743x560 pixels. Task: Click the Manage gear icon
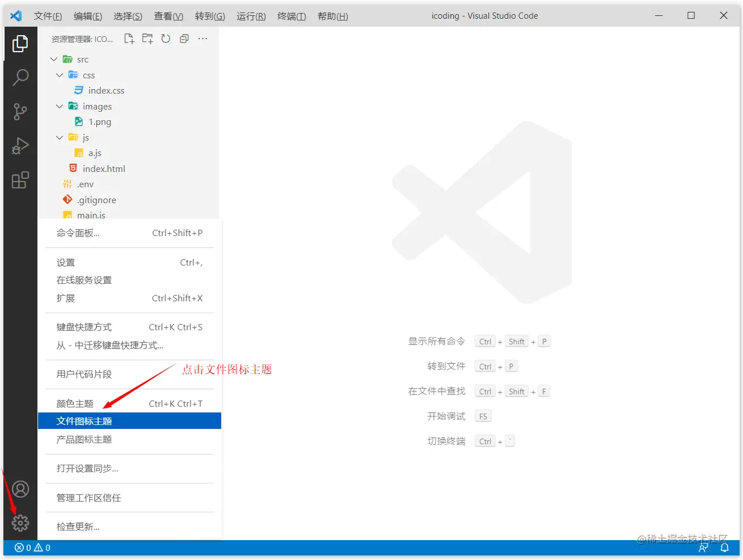pos(20,523)
